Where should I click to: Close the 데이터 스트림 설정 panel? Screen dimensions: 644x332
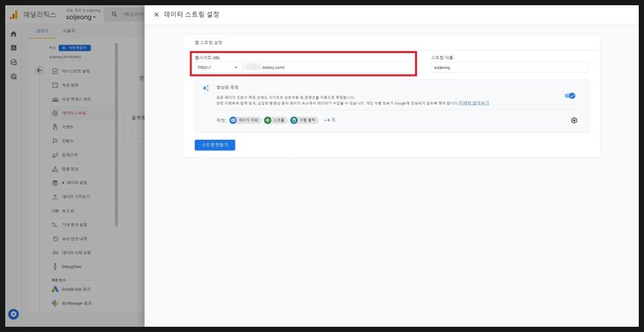(x=156, y=14)
